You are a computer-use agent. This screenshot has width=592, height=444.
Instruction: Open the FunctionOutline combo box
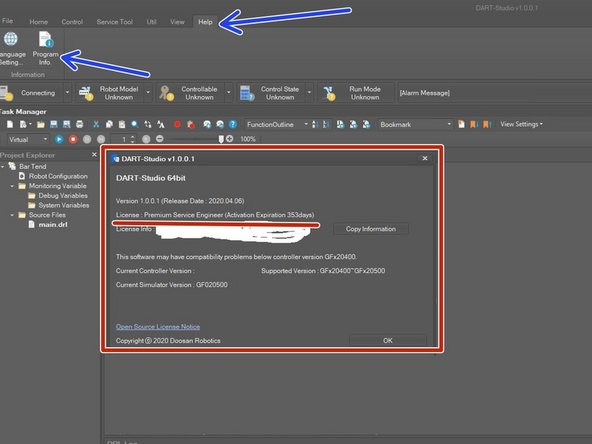tap(276, 124)
